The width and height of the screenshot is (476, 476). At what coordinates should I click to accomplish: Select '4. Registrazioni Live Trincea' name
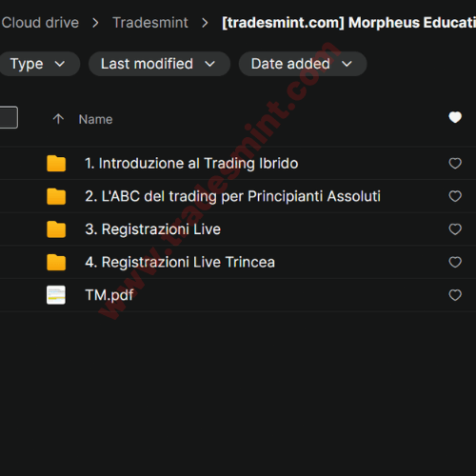pyautogui.click(x=180, y=262)
